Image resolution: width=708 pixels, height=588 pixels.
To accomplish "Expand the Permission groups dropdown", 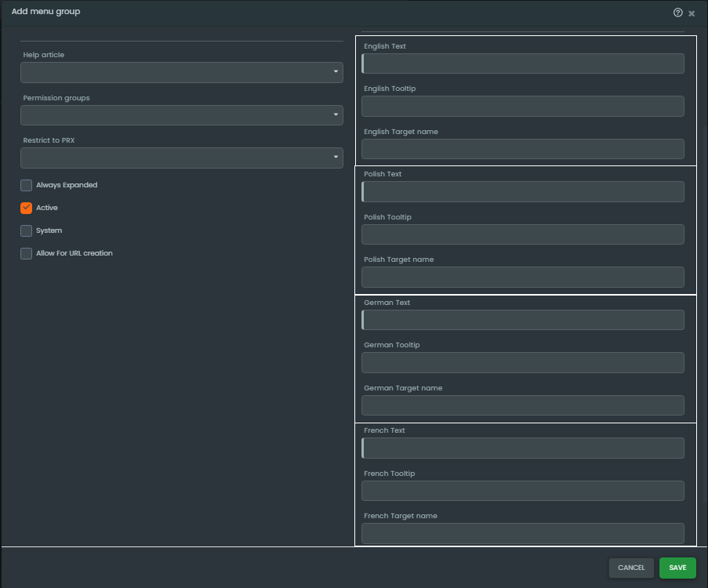I will [181, 115].
